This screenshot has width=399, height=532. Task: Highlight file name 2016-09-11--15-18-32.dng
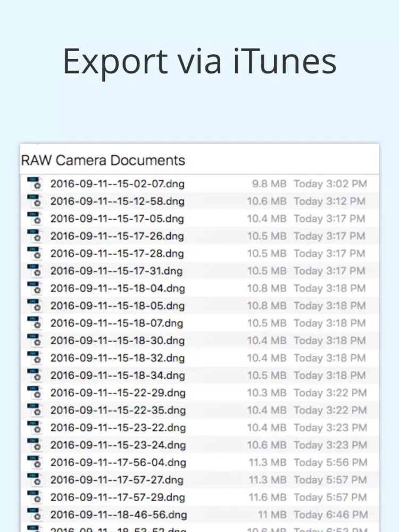[118, 358]
